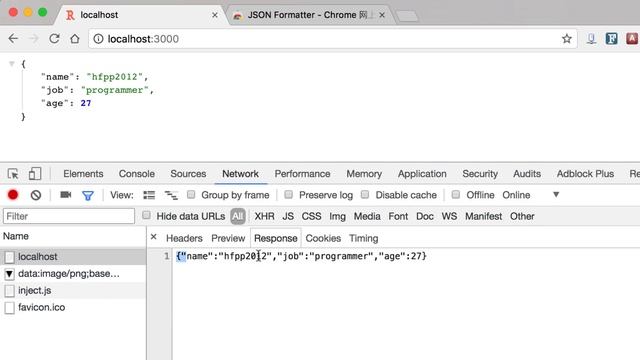The image size is (640, 360).
Task: Go forward with the browser forward arrow
Action: click(x=34, y=39)
